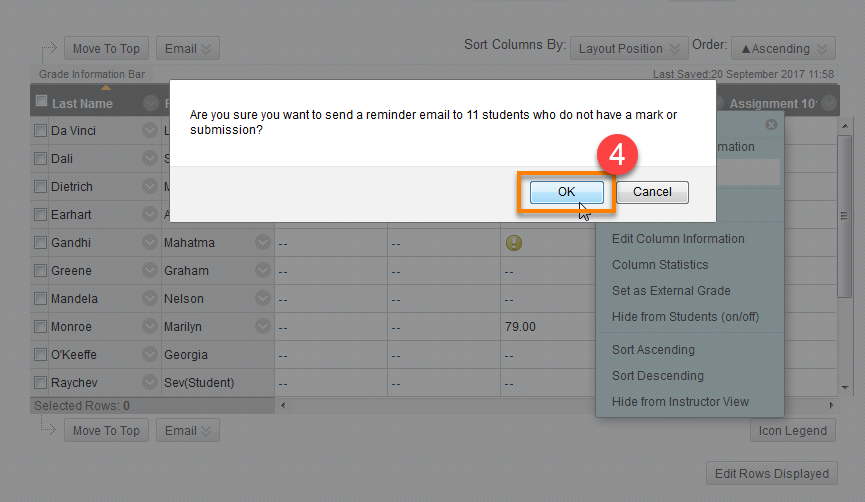Click the horizontal scrollbar's left arrow

282,406
